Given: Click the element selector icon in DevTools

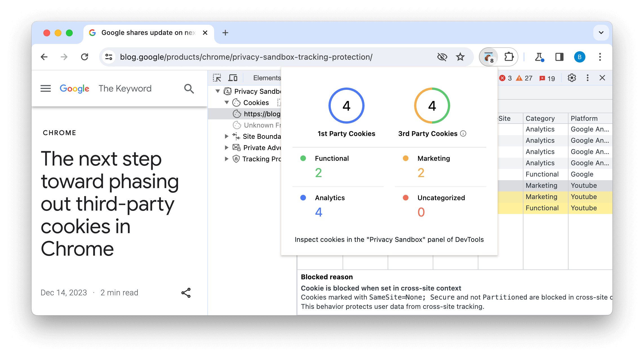Looking at the screenshot, I should point(217,77).
